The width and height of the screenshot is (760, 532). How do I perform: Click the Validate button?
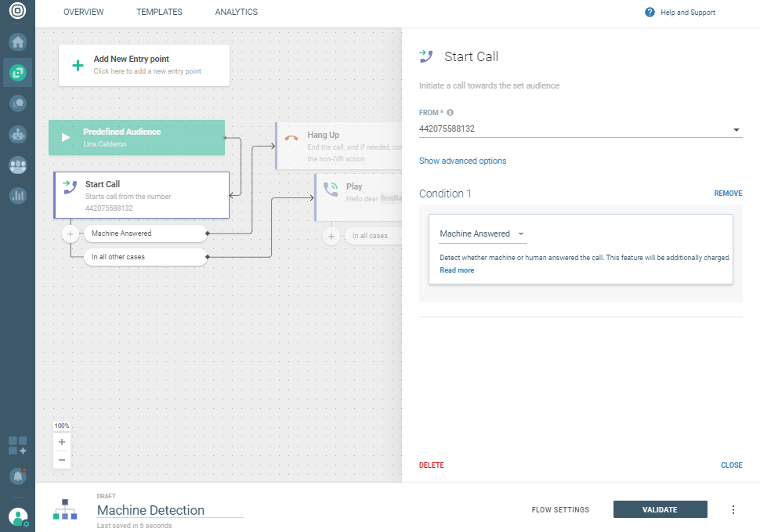coord(660,509)
